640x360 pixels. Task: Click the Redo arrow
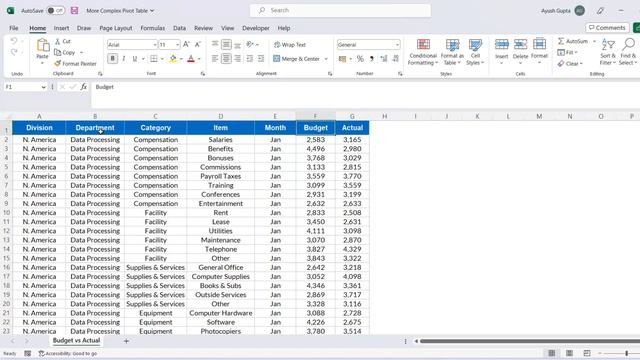coord(14,52)
